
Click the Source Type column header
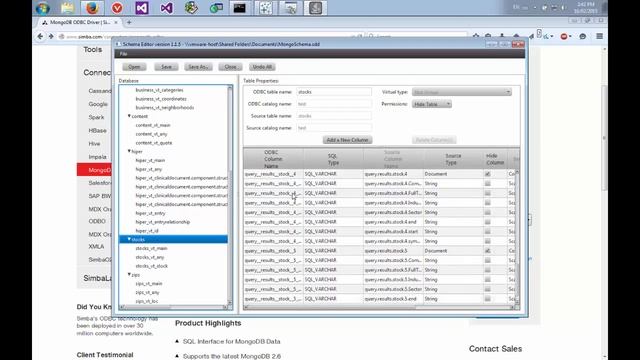[453, 159]
